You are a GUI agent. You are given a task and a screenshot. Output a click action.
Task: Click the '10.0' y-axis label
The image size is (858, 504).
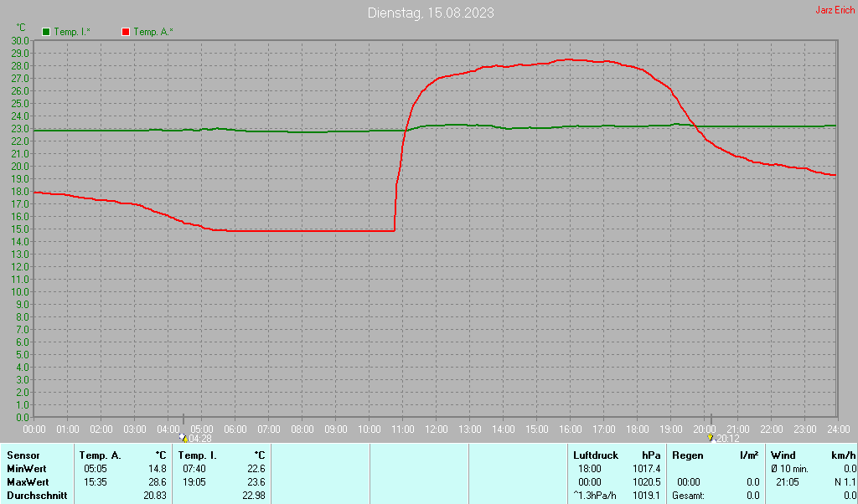[20, 292]
